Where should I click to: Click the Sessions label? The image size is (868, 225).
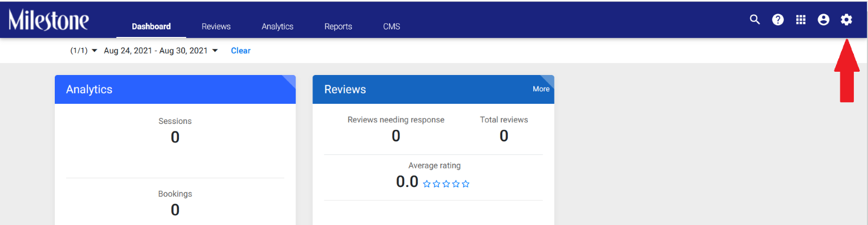click(x=175, y=121)
